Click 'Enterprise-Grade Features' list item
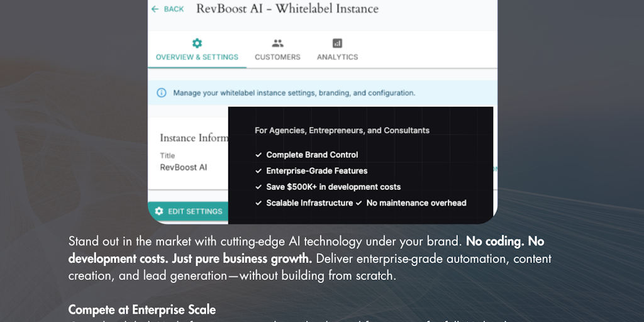The width and height of the screenshot is (644, 322). point(317,171)
